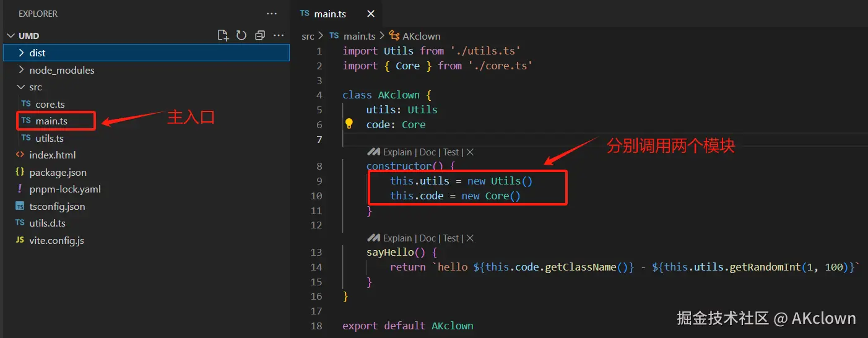868x338 pixels.
Task: Dismiss the code lens above sayHello
Action: [470, 238]
